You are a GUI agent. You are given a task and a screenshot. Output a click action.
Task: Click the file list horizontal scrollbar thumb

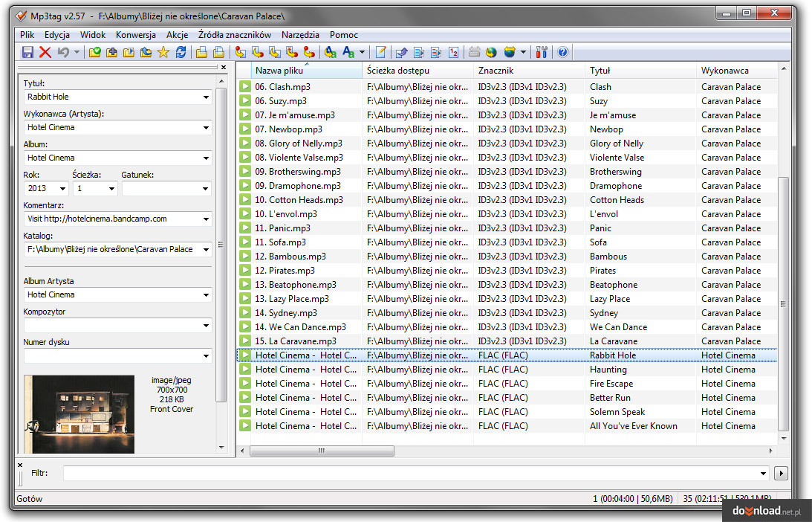coord(322,451)
